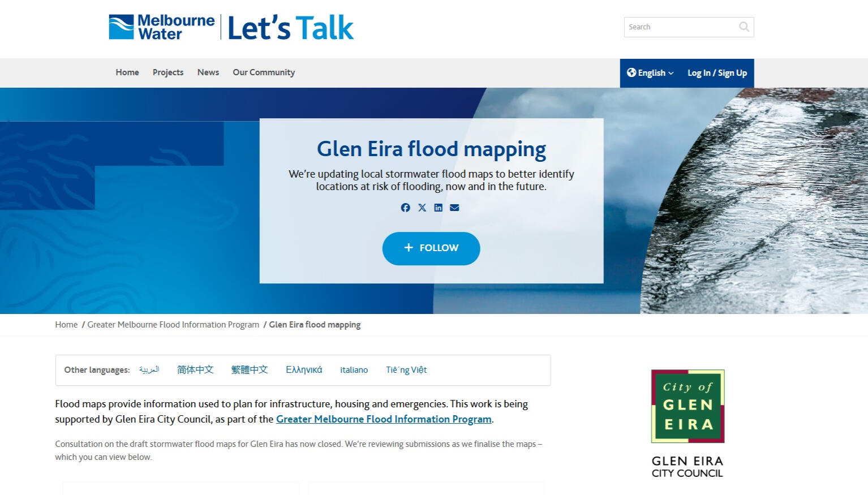Open Greater Melbourne Flood Information Program breadcrumb
This screenshot has width=868, height=495.
point(173,325)
